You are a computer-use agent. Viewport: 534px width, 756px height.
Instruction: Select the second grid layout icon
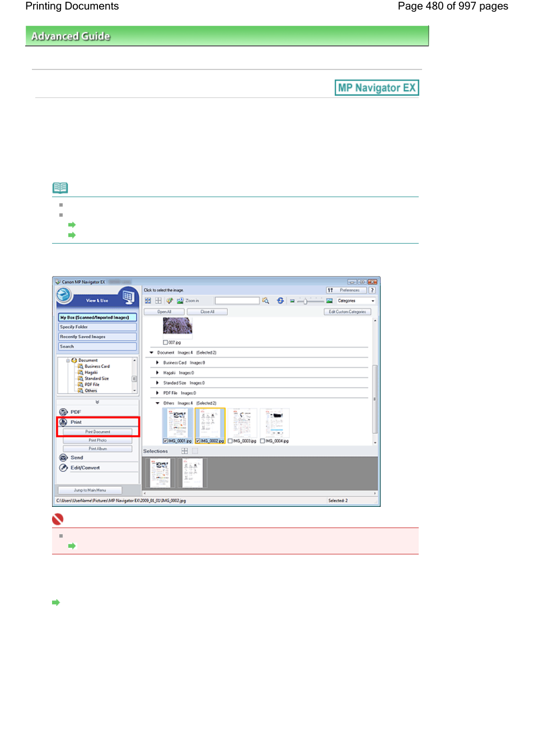158,301
